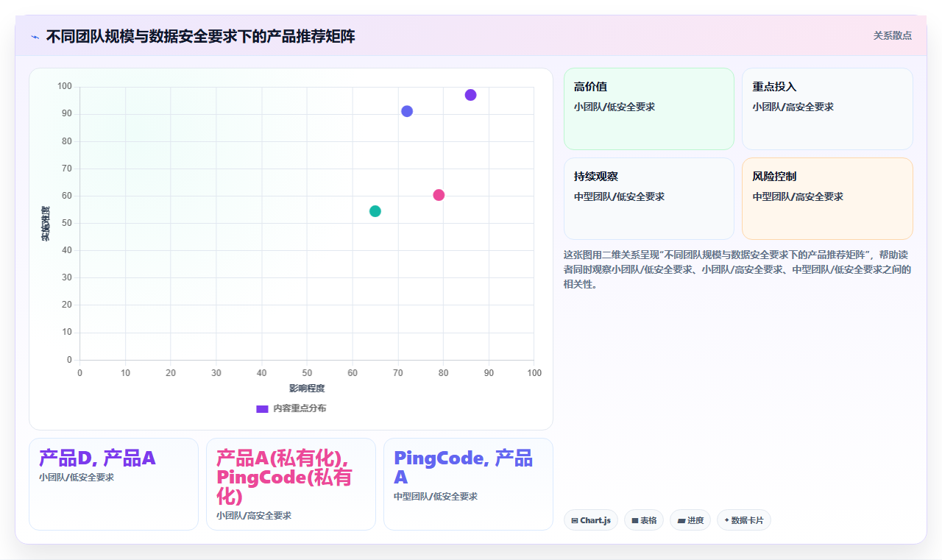Click 小团队/低安全要求 under 产品D, 产品A
The height and width of the screenshot is (560, 942).
click(77, 477)
